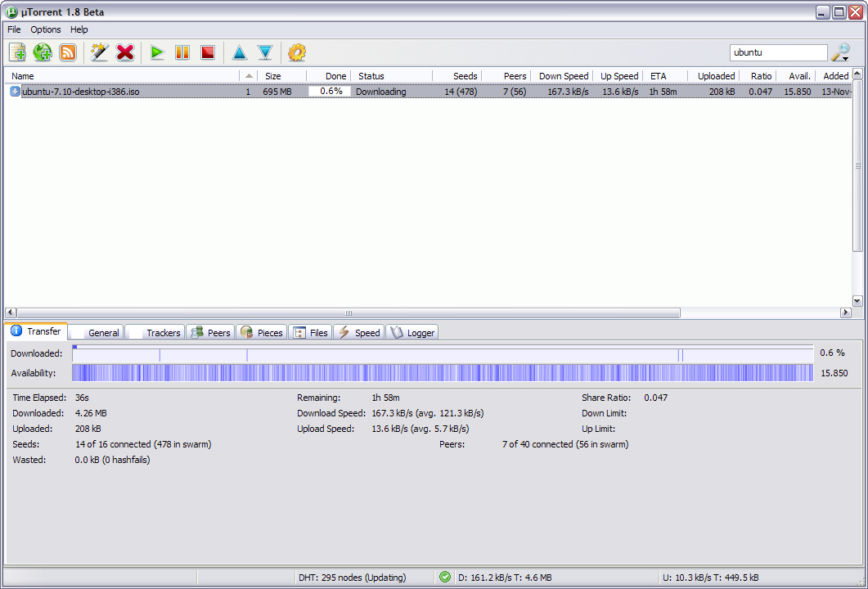Switch to the Peers tab
868x589 pixels.
[x=210, y=333]
